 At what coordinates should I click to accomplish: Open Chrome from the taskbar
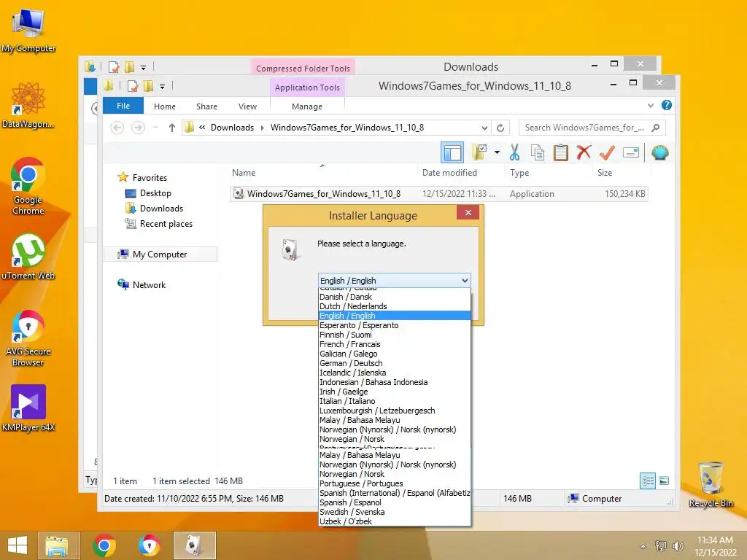[x=104, y=545]
